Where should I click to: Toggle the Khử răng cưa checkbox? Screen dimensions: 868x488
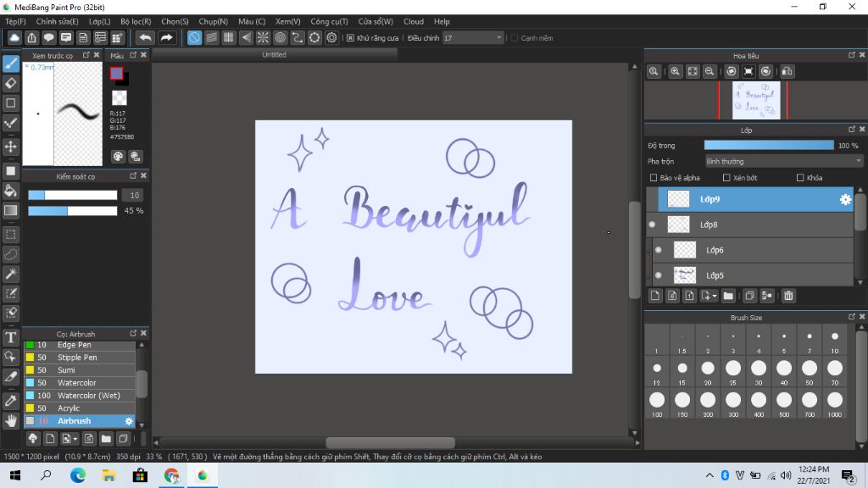coord(350,38)
